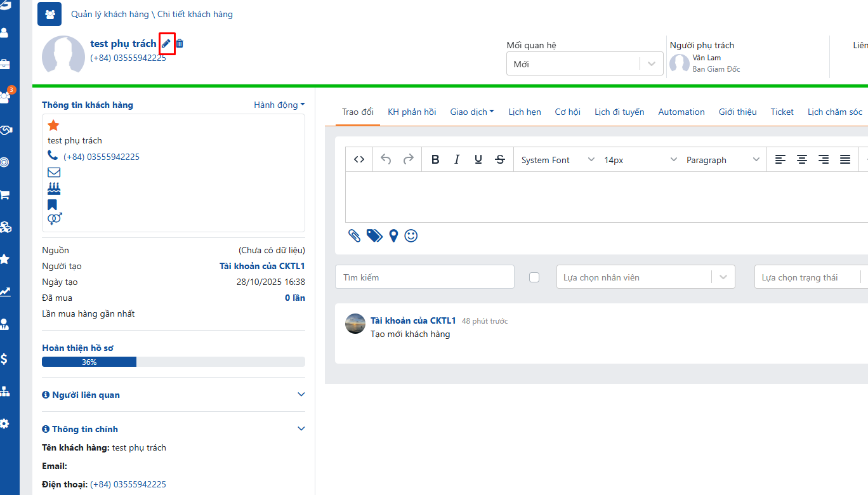Toggle bold text formatting
The image size is (868, 495).
point(435,160)
